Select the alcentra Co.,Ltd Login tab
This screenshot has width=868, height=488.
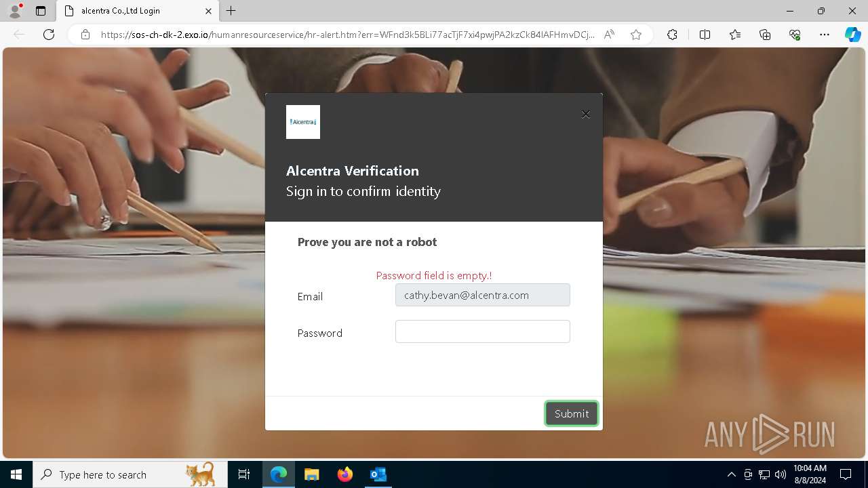coord(138,11)
